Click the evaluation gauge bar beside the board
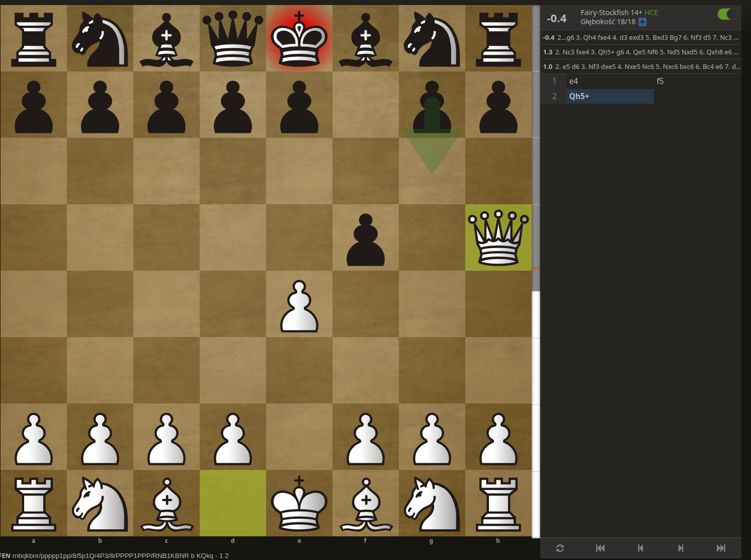The image size is (751, 560). [536, 272]
